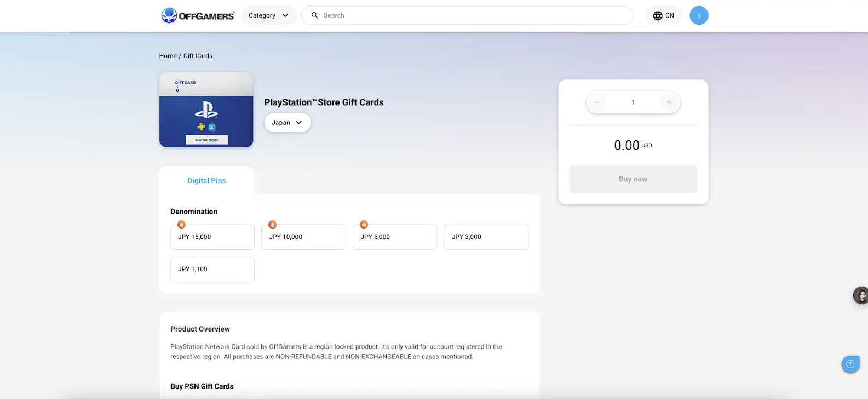The height and width of the screenshot is (399, 868).
Task: Click the Buy now button
Action: (x=633, y=179)
